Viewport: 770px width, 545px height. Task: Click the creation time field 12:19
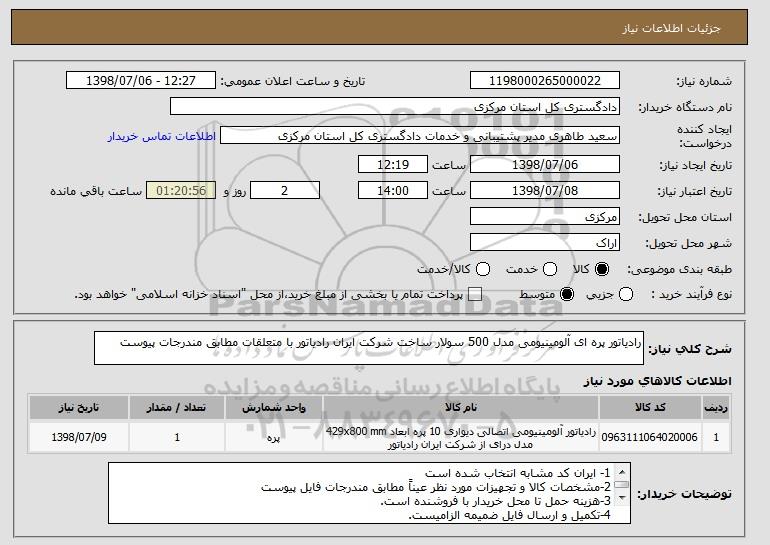click(x=393, y=164)
